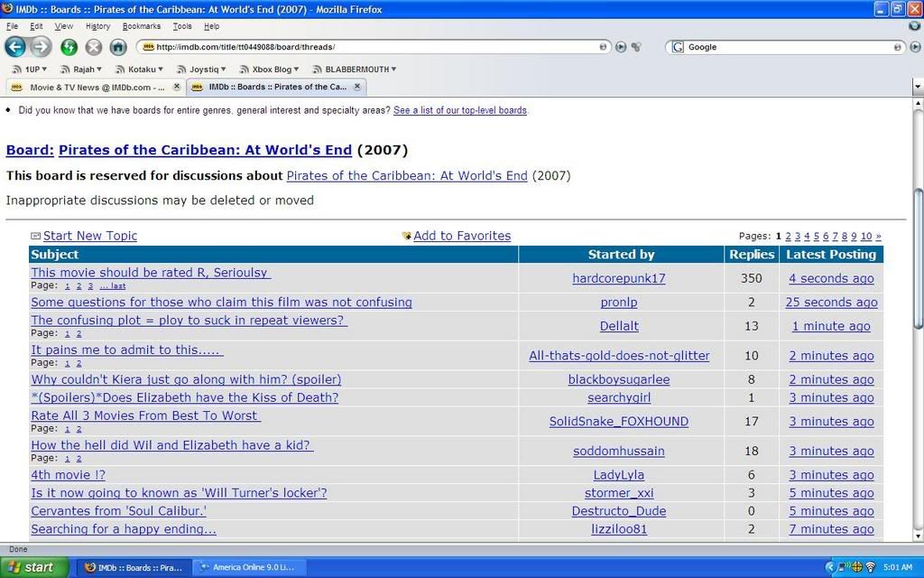Viewport: 924px width, 578px height.
Task: Open thread 'Cervantes from Soul Calibur'
Action: click(x=118, y=511)
